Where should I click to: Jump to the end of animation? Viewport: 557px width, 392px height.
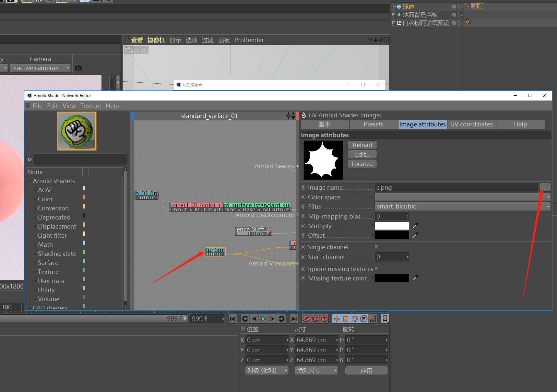point(294,319)
